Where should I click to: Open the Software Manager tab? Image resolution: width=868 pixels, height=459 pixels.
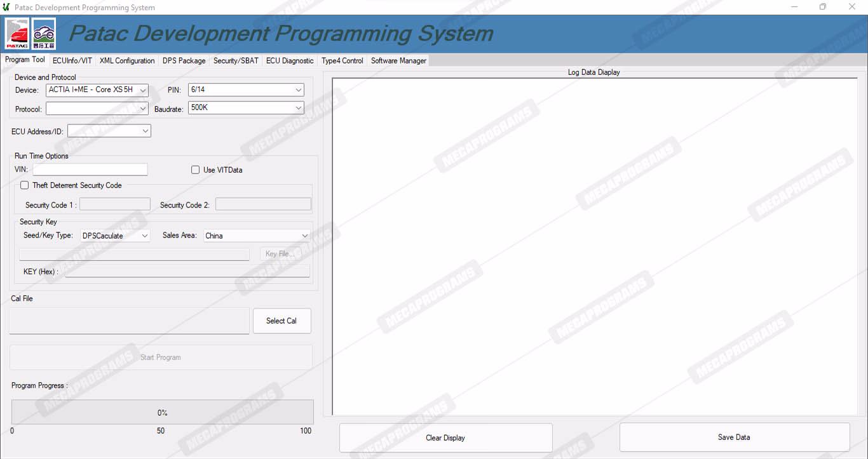click(x=398, y=61)
